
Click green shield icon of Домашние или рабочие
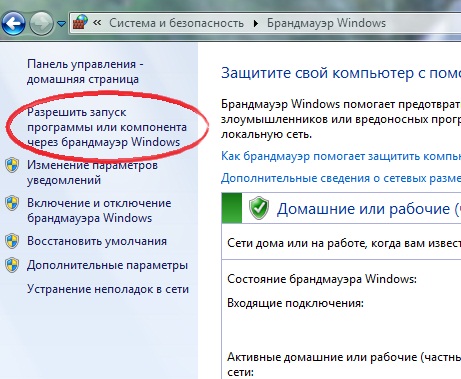[x=259, y=208]
